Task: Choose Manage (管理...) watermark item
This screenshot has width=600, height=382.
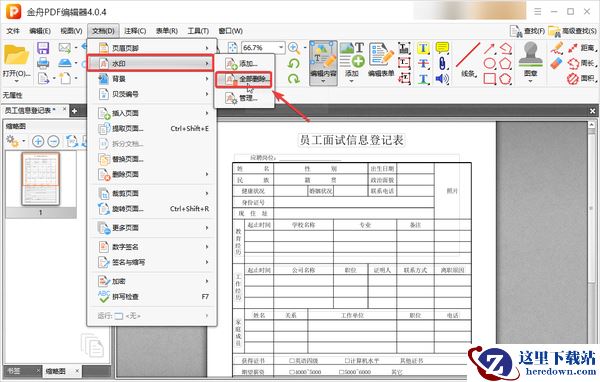Action: pos(244,98)
